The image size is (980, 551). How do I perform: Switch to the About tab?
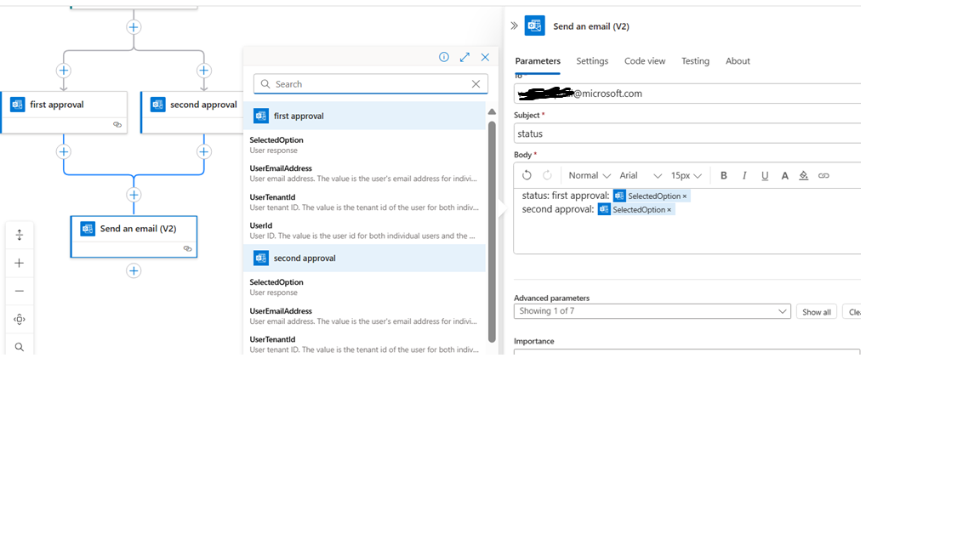(738, 61)
